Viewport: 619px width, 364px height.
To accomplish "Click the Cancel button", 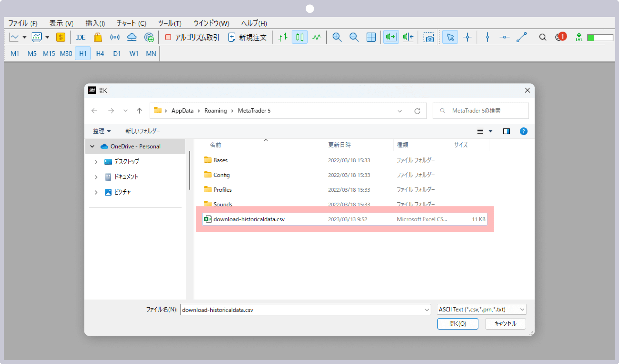I will click(506, 323).
